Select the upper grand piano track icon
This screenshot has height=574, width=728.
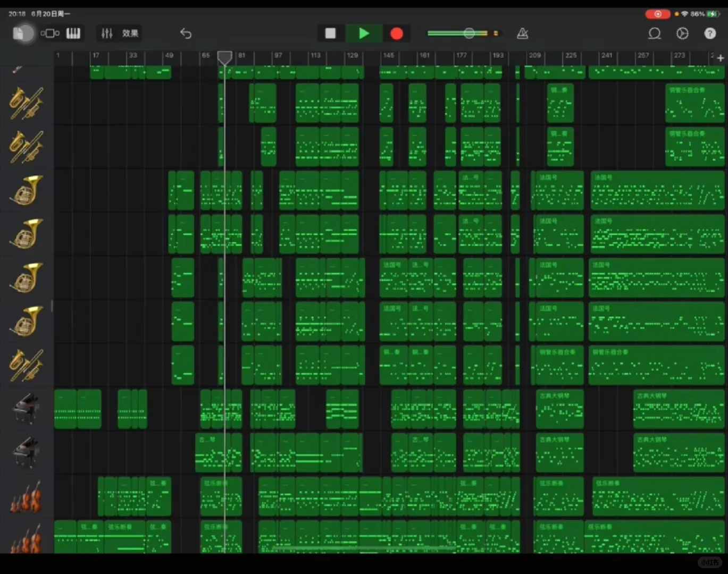26,409
